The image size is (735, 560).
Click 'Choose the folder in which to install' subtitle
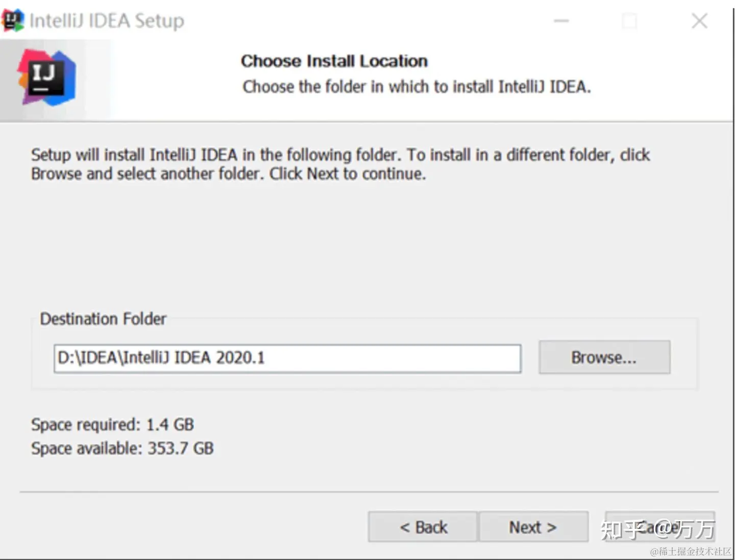coord(416,87)
